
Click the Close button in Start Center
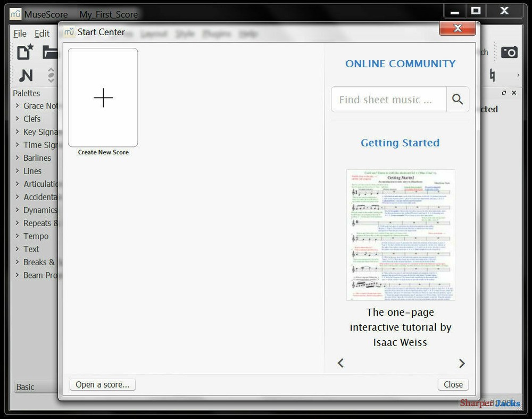pos(453,384)
